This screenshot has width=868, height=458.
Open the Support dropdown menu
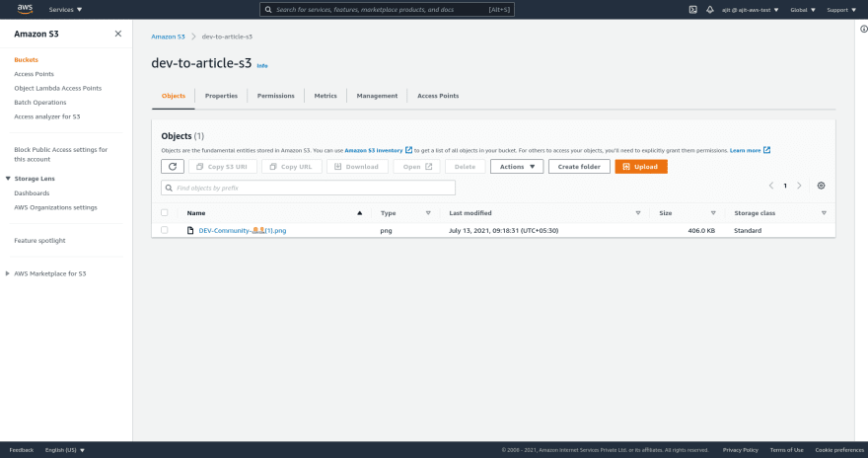pyautogui.click(x=841, y=10)
